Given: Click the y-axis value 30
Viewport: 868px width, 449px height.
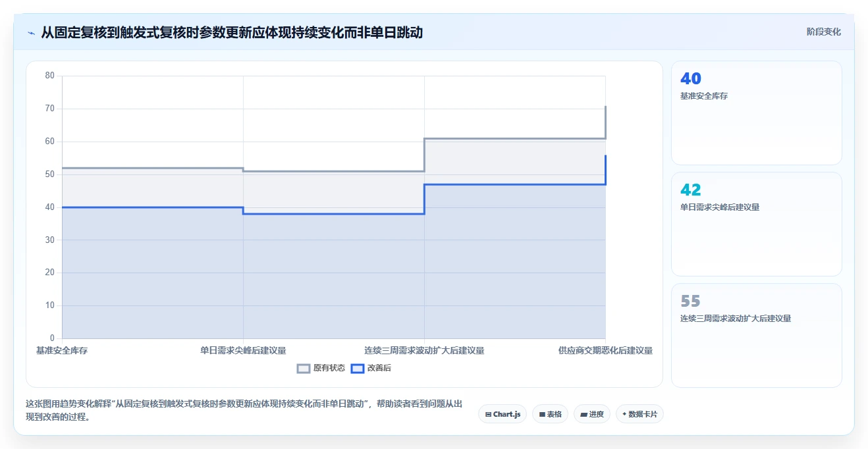Looking at the screenshot, I should pyautogui.click(x=50, y=240).
